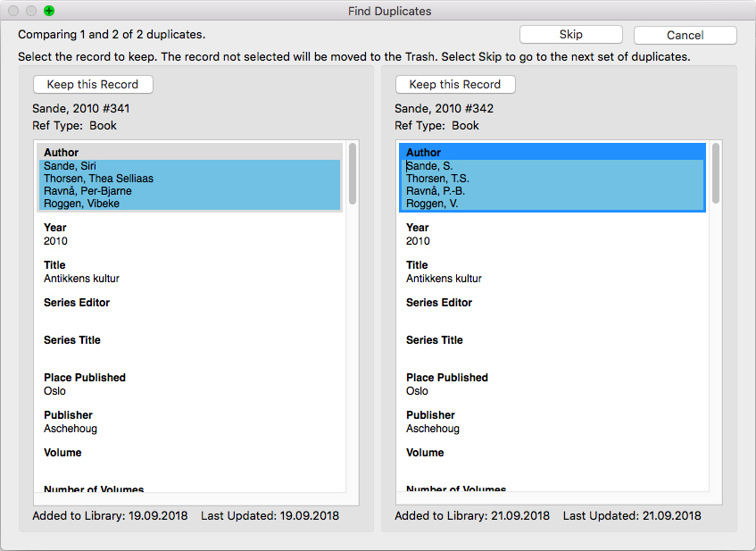Click the right record's vertical scrollbar
Viewport: 756px width, 551px height.
(716, 172)
